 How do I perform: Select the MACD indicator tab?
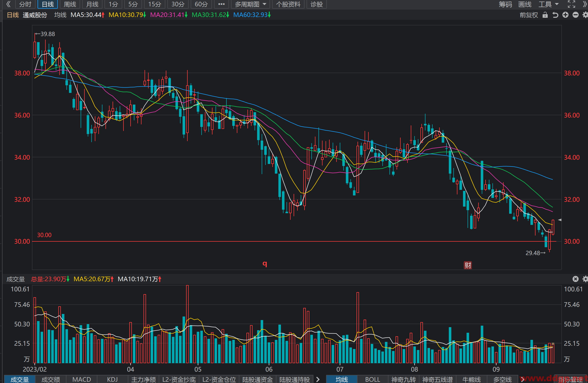[81, 379]
